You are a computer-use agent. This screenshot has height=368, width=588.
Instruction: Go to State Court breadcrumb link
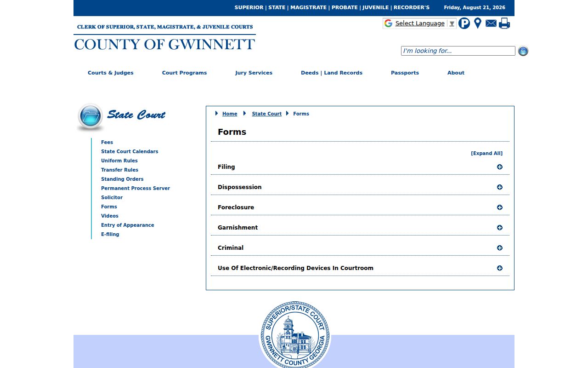coord(266,114)
